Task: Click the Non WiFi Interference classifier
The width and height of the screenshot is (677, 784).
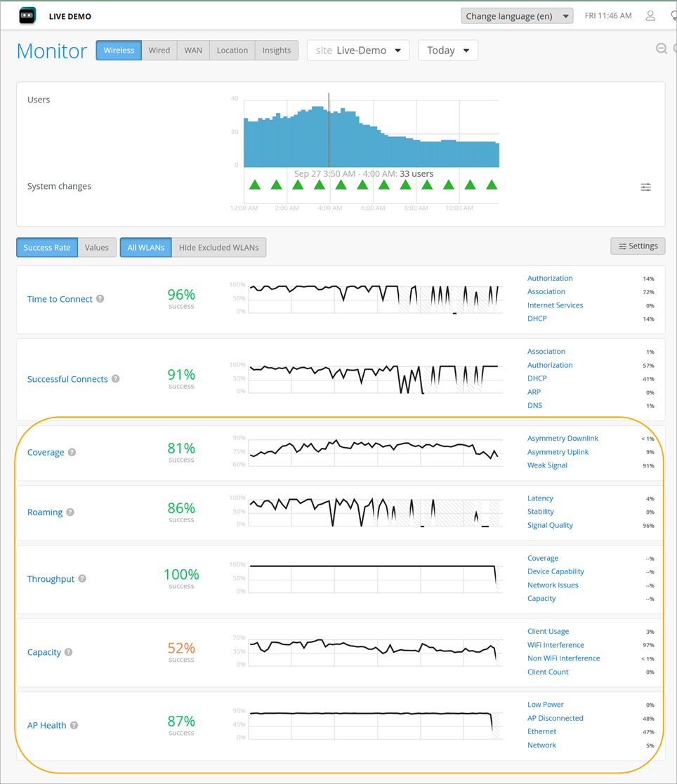Action: (563, 658)
